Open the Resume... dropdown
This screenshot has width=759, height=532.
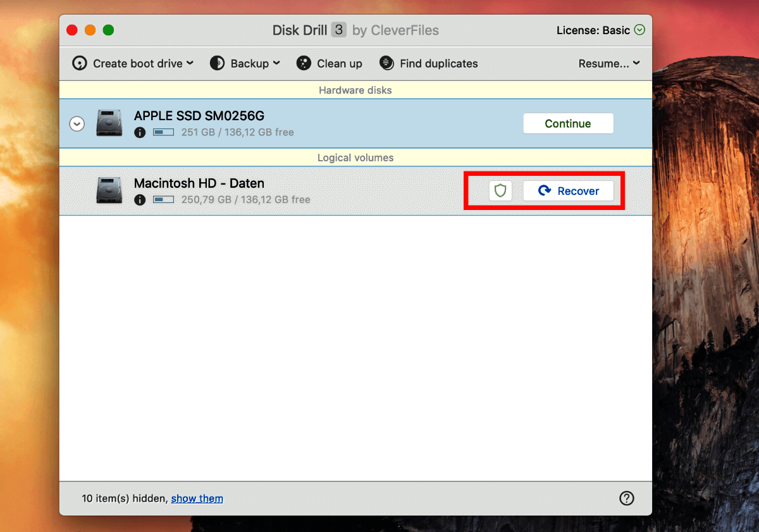[x=608, y=63]
